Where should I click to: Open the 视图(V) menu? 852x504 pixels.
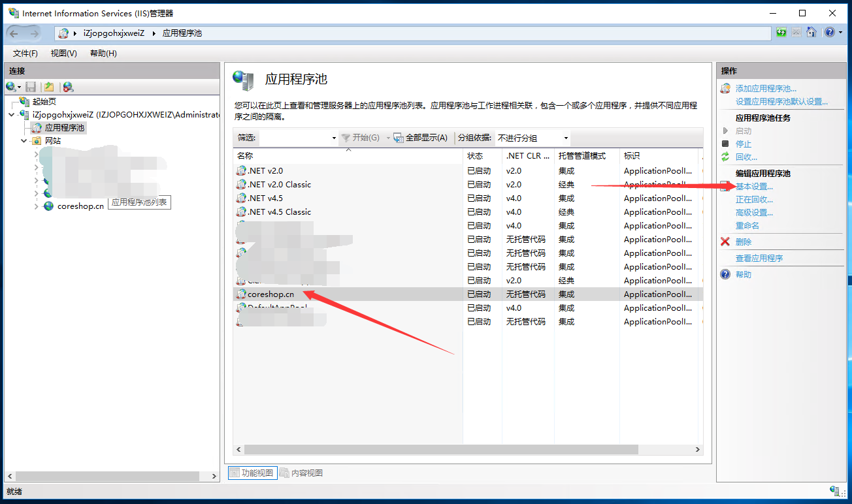point(63,54)
